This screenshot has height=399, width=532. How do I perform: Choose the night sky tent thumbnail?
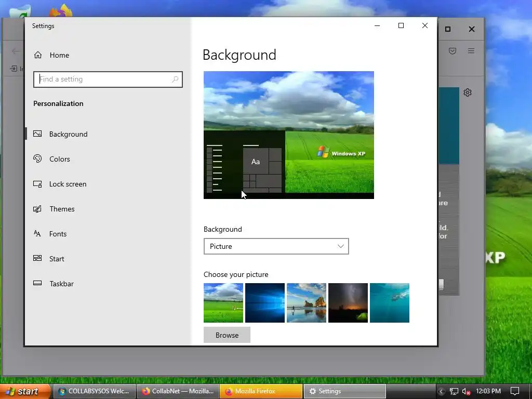click(x=348, y=303)
